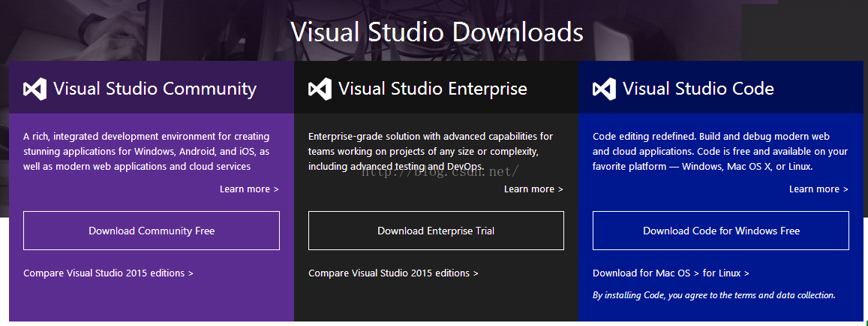Click the Enterprise edition description text

coord(431,152)
